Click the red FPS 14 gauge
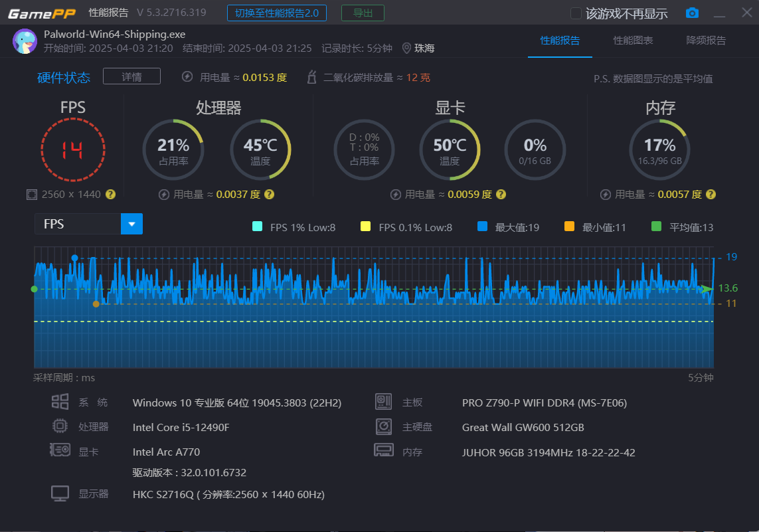Screen dimensions: 759x532 pos(73,150)
